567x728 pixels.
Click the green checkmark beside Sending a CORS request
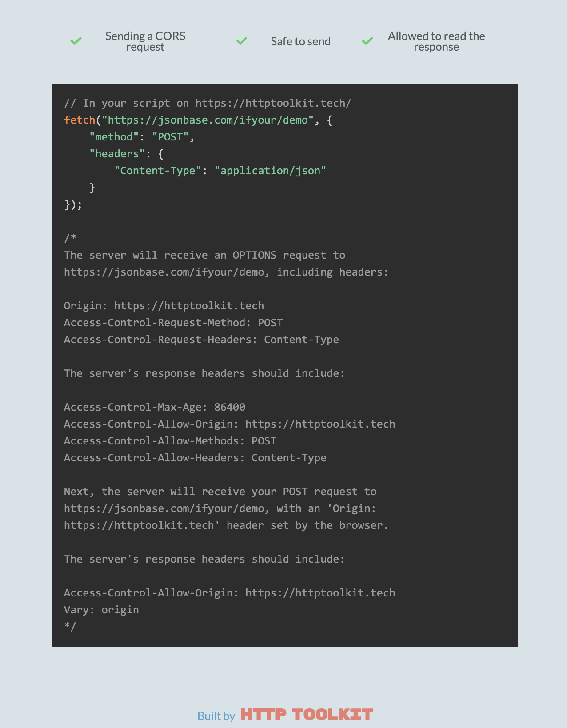[76, 41]
